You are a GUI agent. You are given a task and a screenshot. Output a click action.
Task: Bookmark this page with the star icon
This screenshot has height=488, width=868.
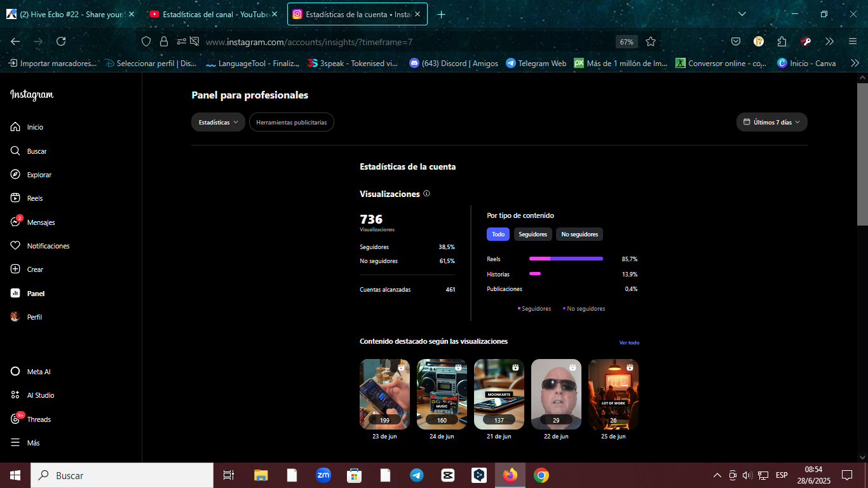[651, 41]
